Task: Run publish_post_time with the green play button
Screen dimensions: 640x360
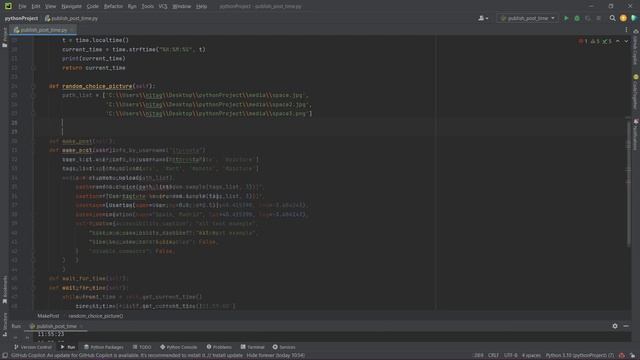Action: pos(566,18)
